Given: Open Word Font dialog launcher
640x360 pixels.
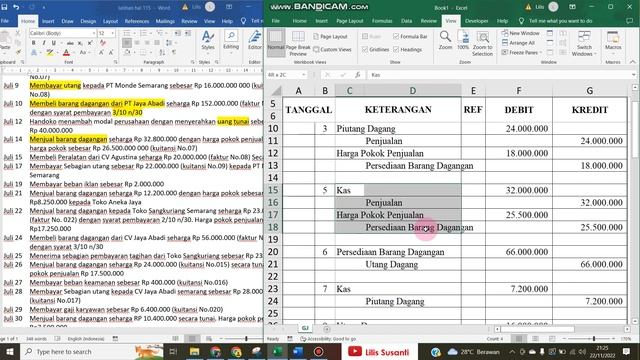Looking at the screenshot, I should tap(116, 62).
